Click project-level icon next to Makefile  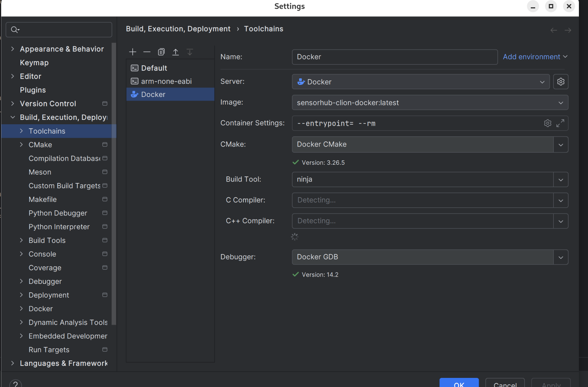pyautogui.click(x=105, y=199)
